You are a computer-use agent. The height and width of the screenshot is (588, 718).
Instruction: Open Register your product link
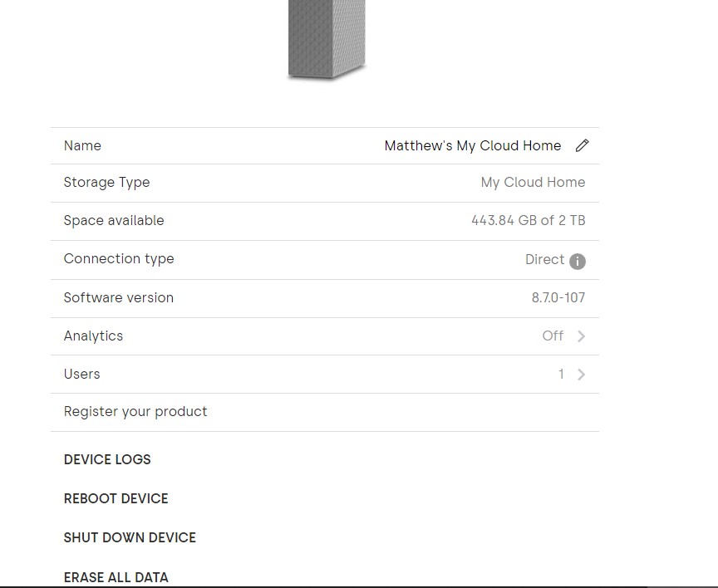point(135,412)
